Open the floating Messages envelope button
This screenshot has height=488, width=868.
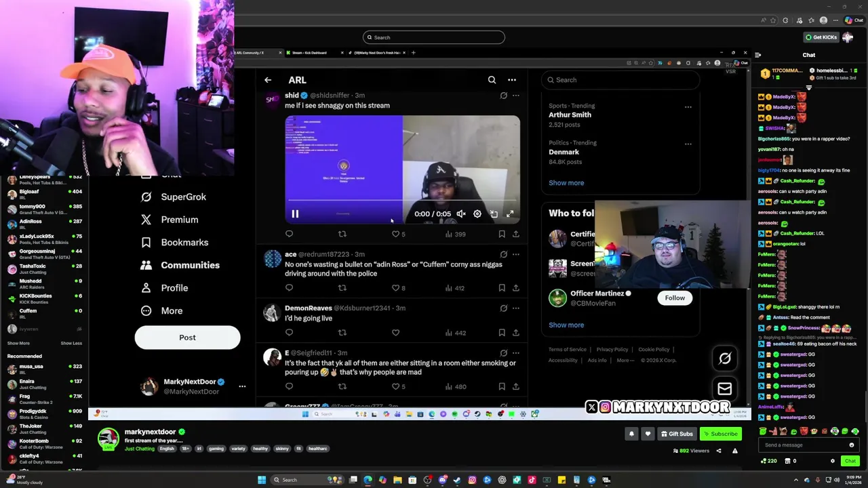724,389
